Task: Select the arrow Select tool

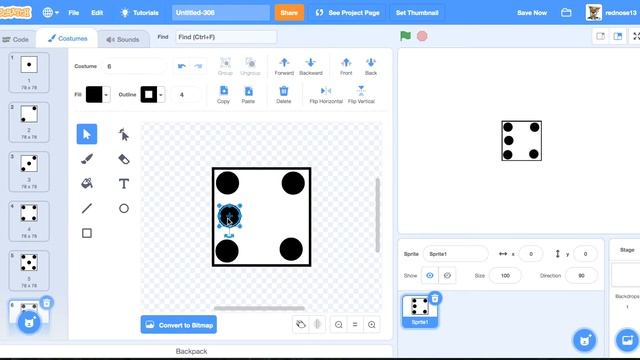Action: (87, 134)
